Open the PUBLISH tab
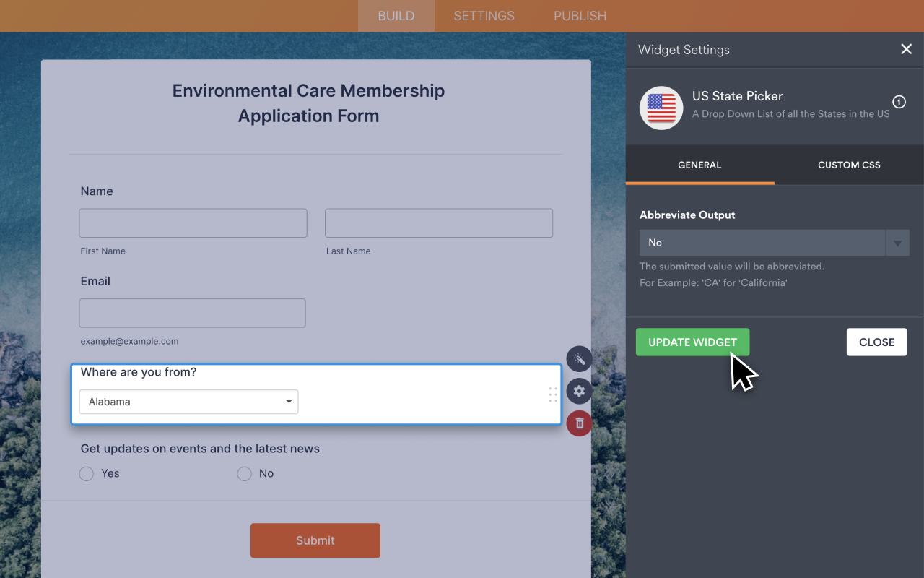Screen dimensions: 924x578 (580, 15)
